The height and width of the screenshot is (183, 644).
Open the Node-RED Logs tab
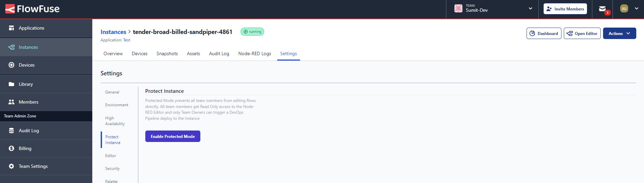(255, 53)
